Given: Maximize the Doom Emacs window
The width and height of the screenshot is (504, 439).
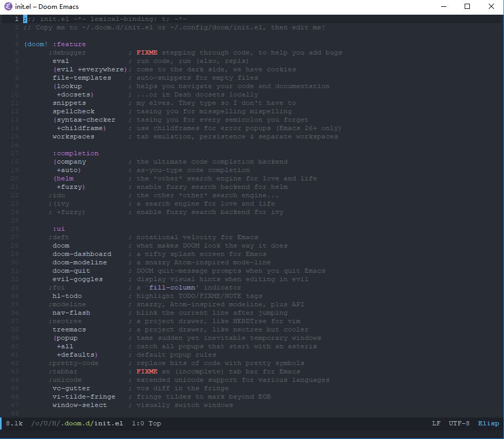Looking at the screenshot, I should 467,6.
